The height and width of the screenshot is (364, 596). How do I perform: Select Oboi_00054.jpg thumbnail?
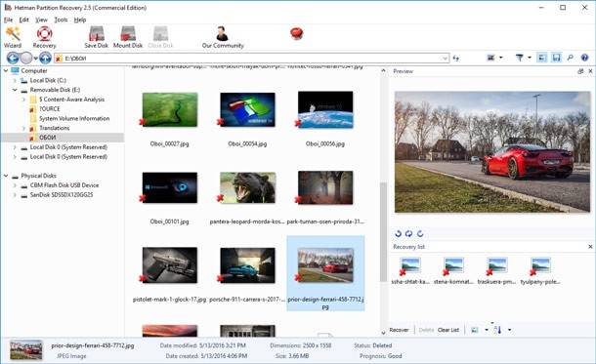point(247,109)
